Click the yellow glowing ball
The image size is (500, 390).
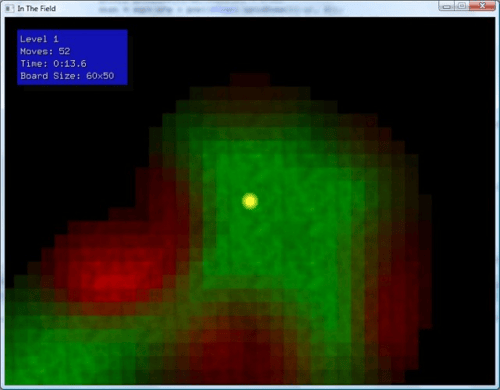250,201
